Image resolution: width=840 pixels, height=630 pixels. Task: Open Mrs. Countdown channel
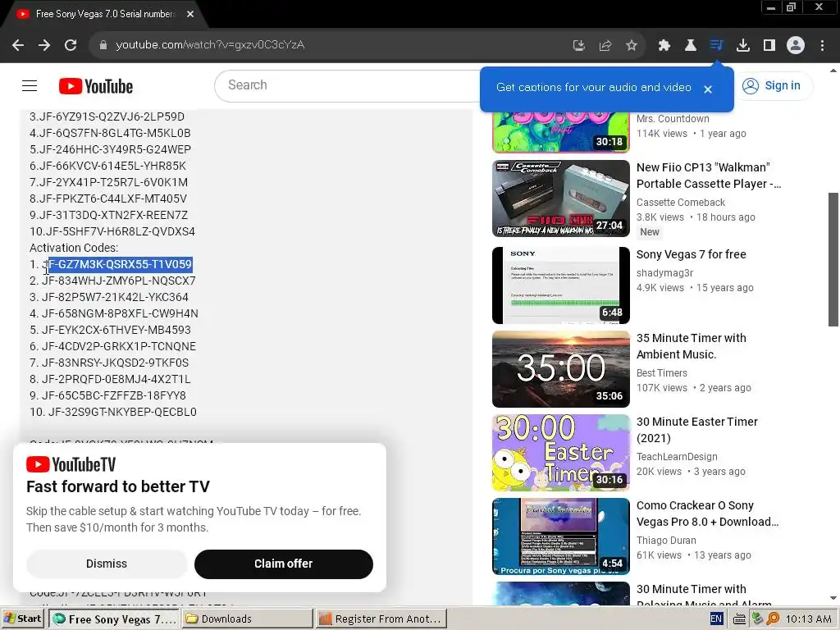673,119
